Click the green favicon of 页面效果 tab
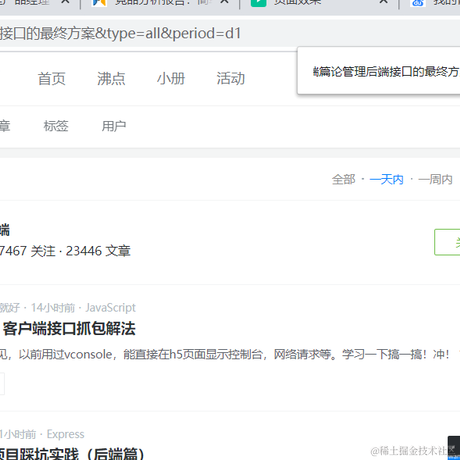This screenshot has width=460, height=460. 259,3
